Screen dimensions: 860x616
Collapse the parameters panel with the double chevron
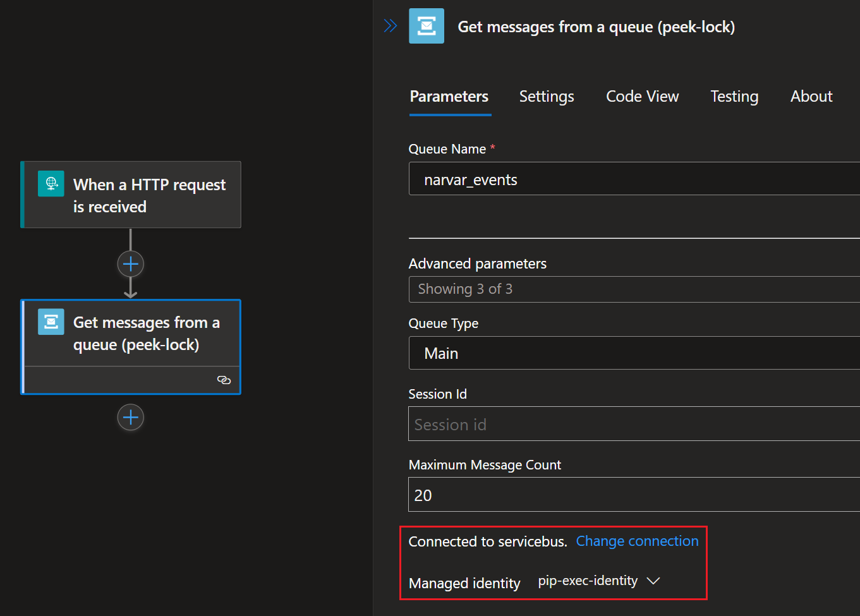(x=391, y=25)
